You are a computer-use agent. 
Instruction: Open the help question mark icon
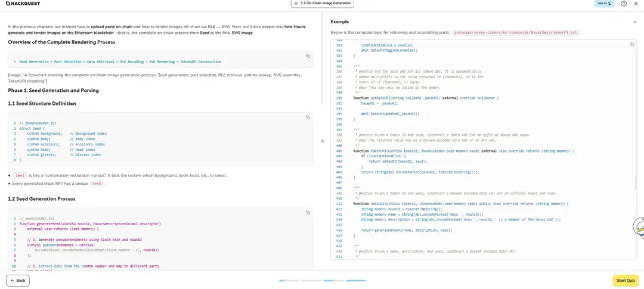click(x=624, y=4)
